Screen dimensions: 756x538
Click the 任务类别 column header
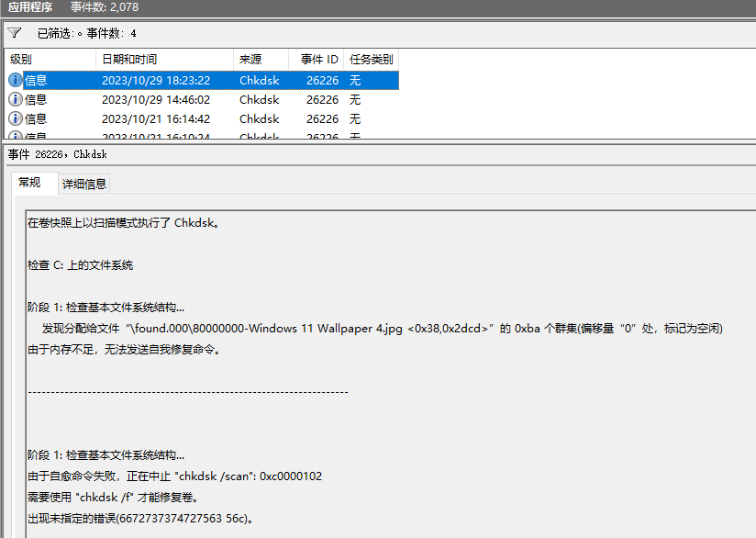[x=371, y=59]
